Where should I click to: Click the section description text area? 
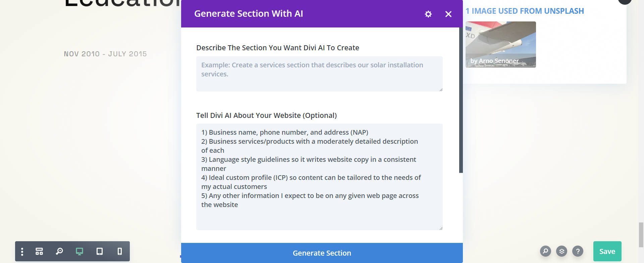point(319,74)
